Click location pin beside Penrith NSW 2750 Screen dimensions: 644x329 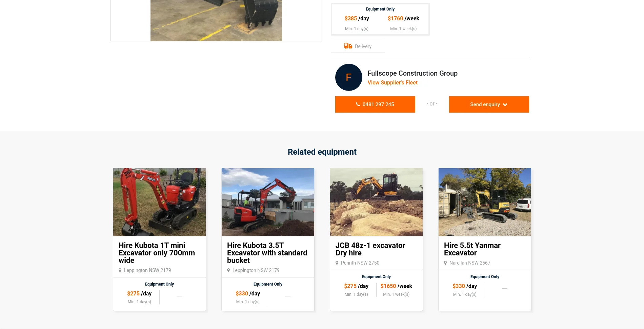[x=337, y=263]
